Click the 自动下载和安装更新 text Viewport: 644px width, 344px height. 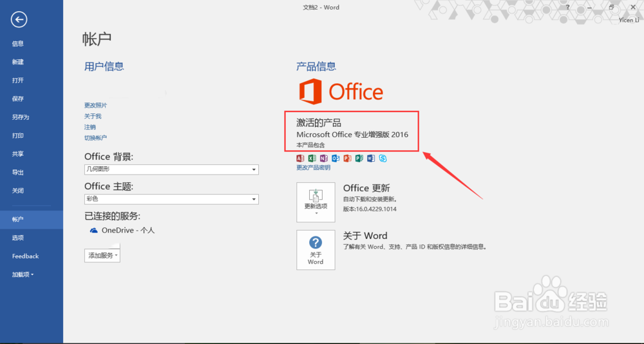click(370, 199)
